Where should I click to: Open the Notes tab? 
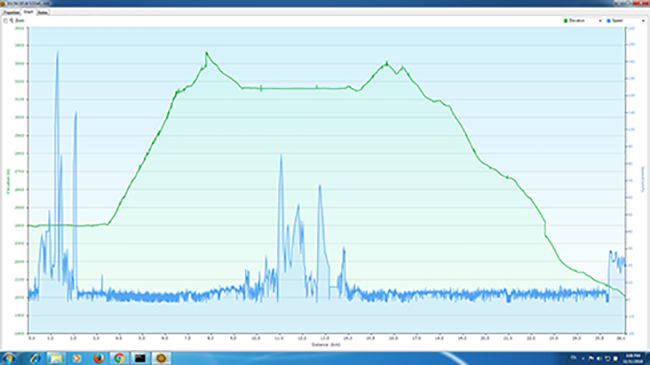click(42, 12)
